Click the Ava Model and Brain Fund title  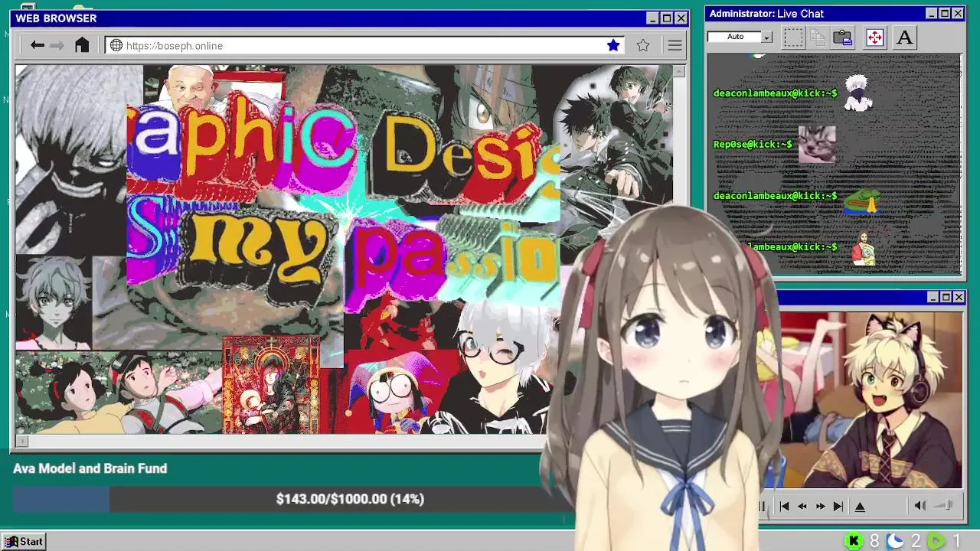(x=90, y=468)
